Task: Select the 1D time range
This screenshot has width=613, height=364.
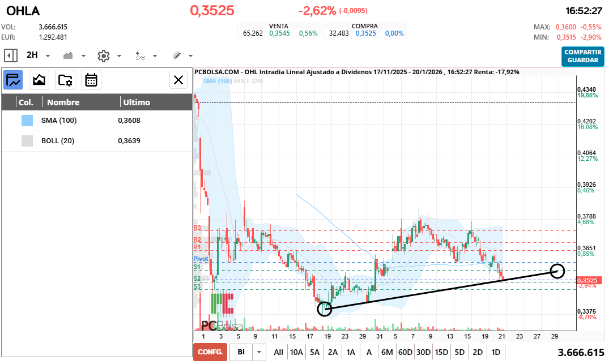Action: coord(496,352)
